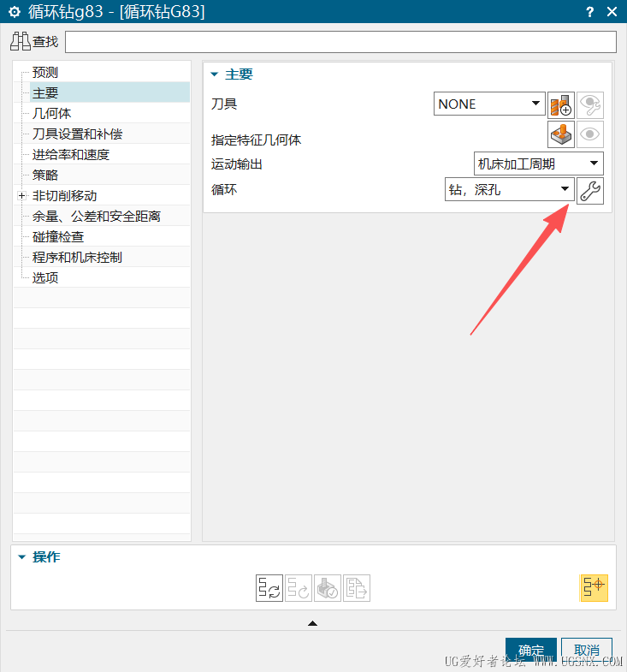This screenshot has height=672, width=627.
Task: Click the Generate tool path icon
Action: click(269, 588)
